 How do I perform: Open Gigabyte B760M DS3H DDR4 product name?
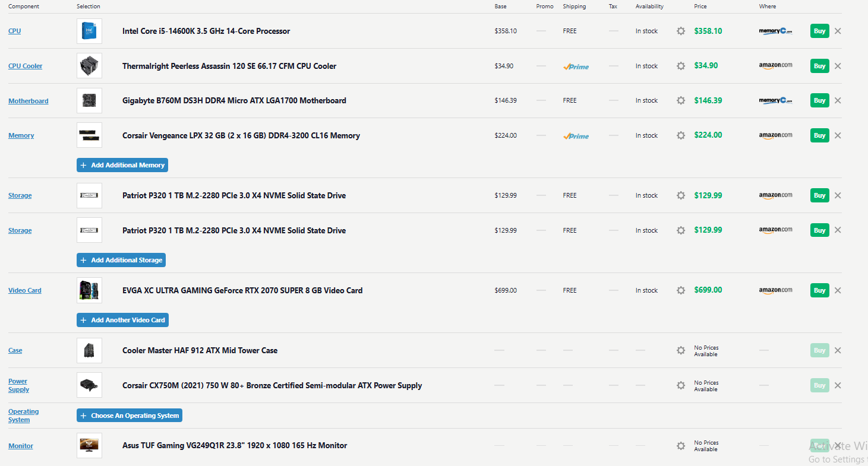[234, 100]
